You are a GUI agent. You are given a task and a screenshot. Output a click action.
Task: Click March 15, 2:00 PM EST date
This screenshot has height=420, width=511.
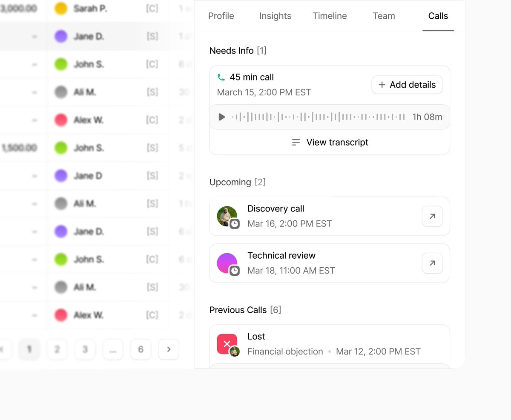tap(264, 92)
